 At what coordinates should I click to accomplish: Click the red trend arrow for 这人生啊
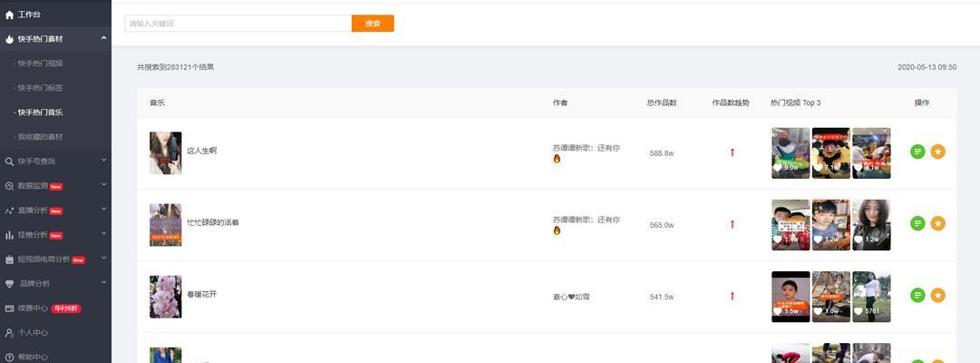pos(733,152)
